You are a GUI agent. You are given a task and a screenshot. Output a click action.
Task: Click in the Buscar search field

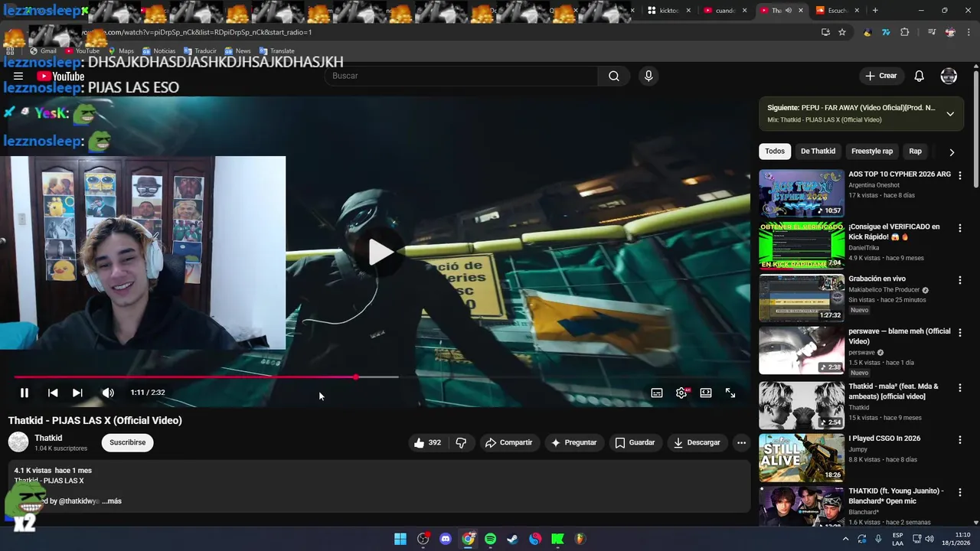(461, 76)
